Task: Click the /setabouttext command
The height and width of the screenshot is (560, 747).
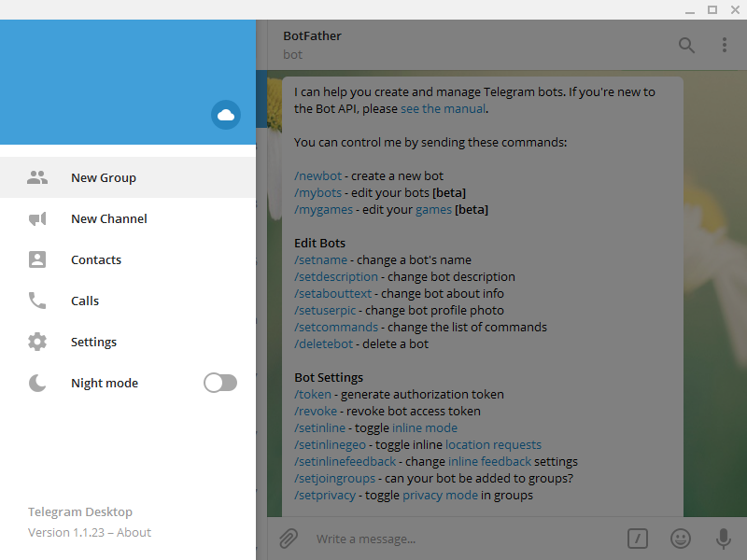Action: [x=332, y=293]
